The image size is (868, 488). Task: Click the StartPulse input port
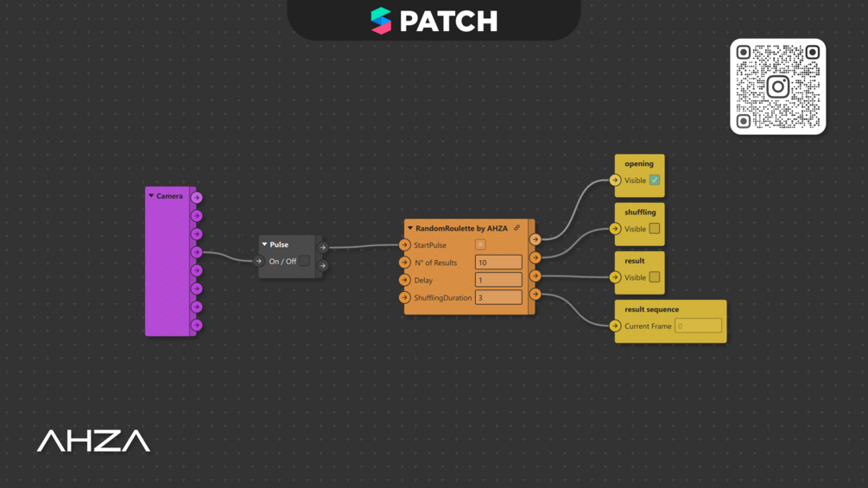(405, 245)
